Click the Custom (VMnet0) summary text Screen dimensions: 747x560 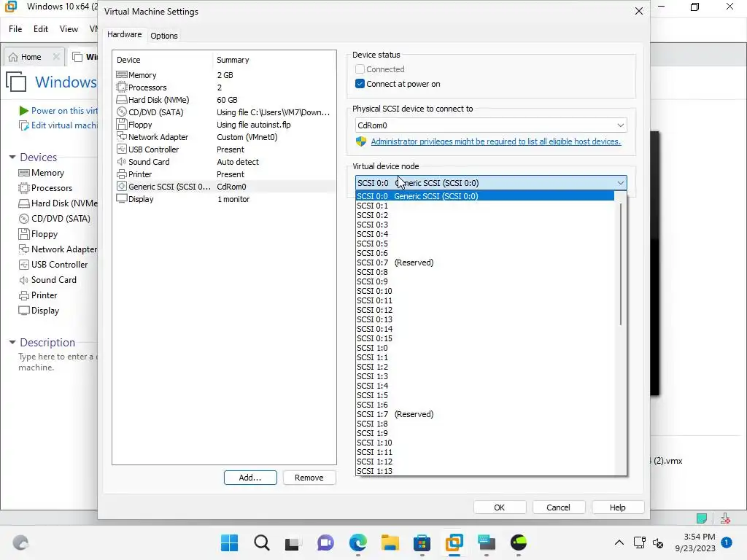[247, 137]
